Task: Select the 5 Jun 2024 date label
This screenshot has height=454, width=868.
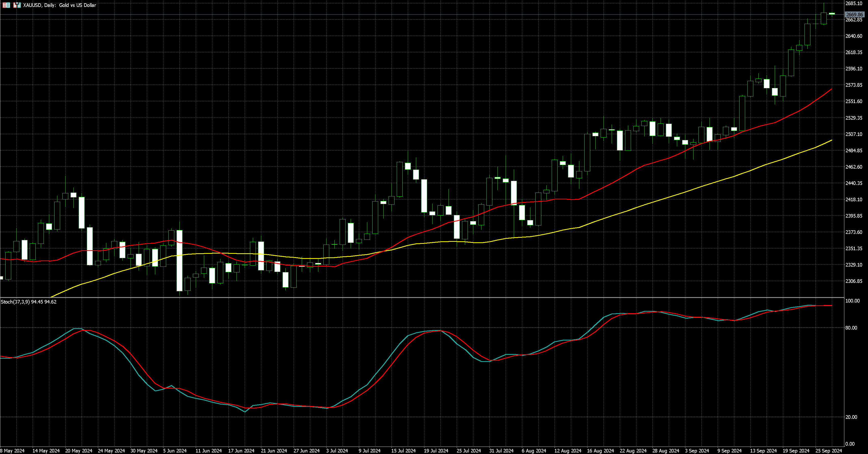Action: [x=175, y=451]
